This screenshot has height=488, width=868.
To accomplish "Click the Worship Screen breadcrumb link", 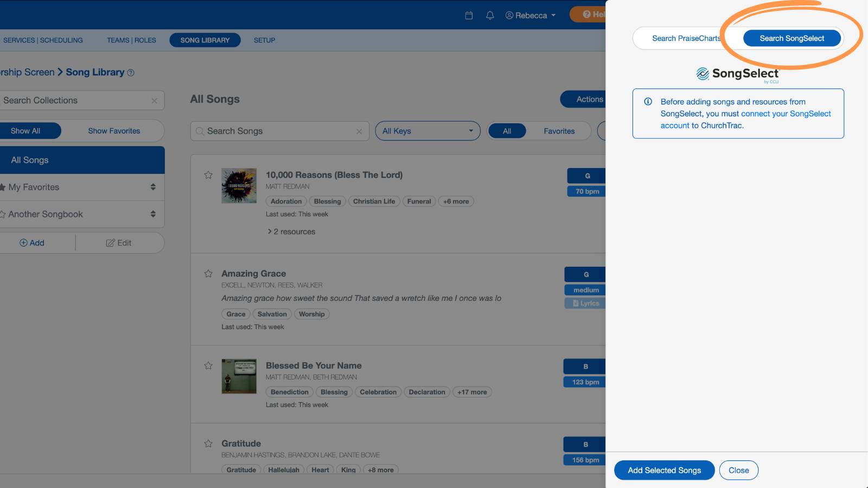I will click(x=27, y=72).
